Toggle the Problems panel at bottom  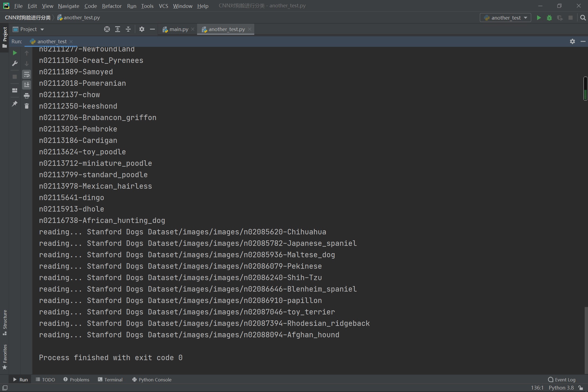pos(79,379)
